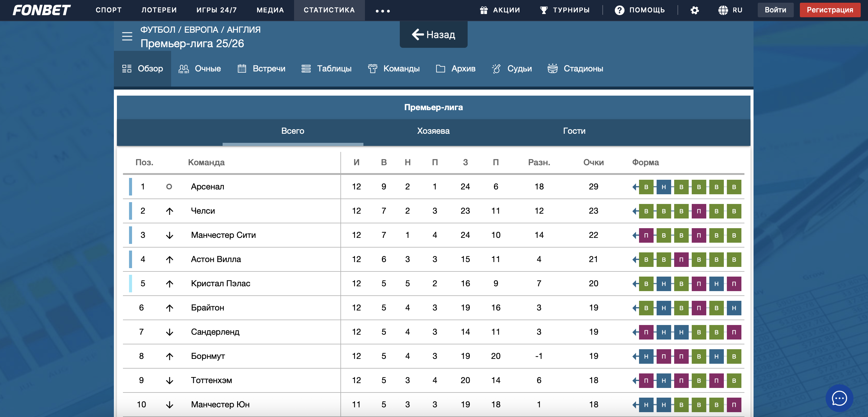Open the hamburger menu icon
The width and height of the screenshot is (868, 417).
127,36
